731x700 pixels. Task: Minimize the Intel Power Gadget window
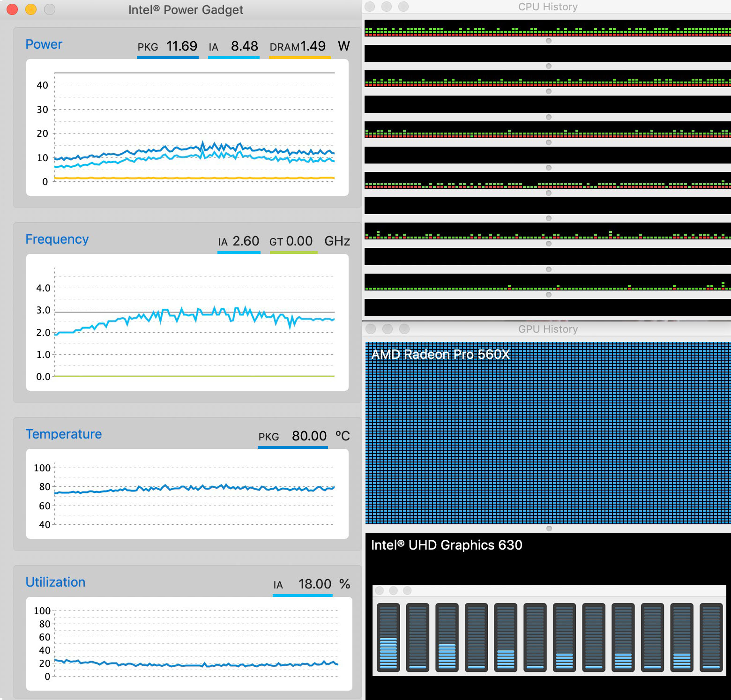(x=31, y=9)
